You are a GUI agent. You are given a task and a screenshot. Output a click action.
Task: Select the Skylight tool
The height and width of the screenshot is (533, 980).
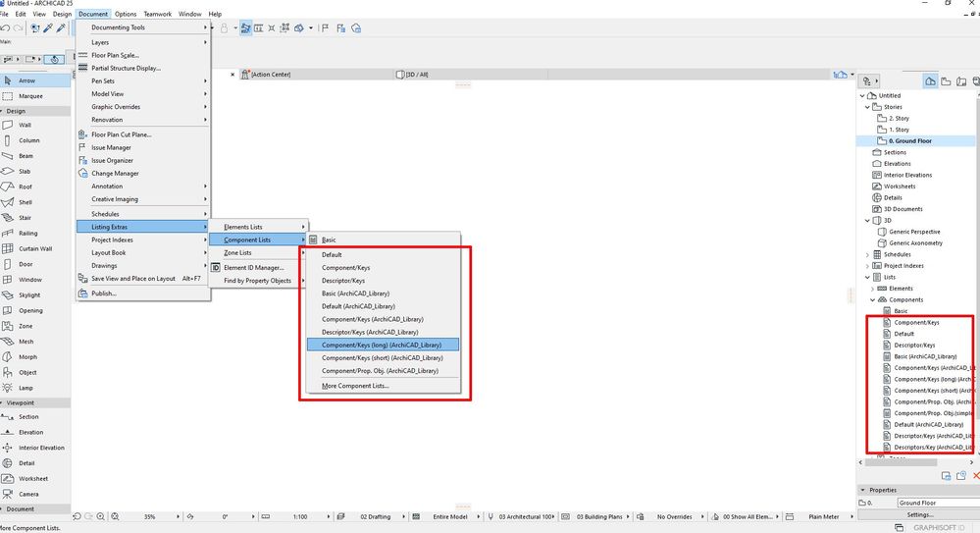[x=35, y=295]
